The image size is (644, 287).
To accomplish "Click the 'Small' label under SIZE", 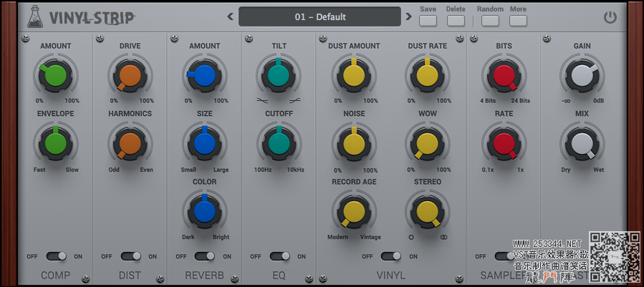I will [x=188, y=170].
